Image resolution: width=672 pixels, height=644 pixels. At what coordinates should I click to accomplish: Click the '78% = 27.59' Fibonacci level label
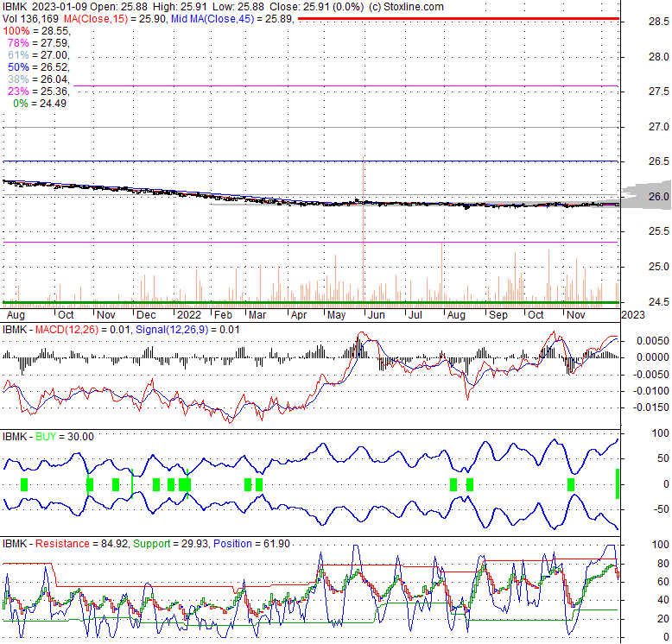click(39, 43)
